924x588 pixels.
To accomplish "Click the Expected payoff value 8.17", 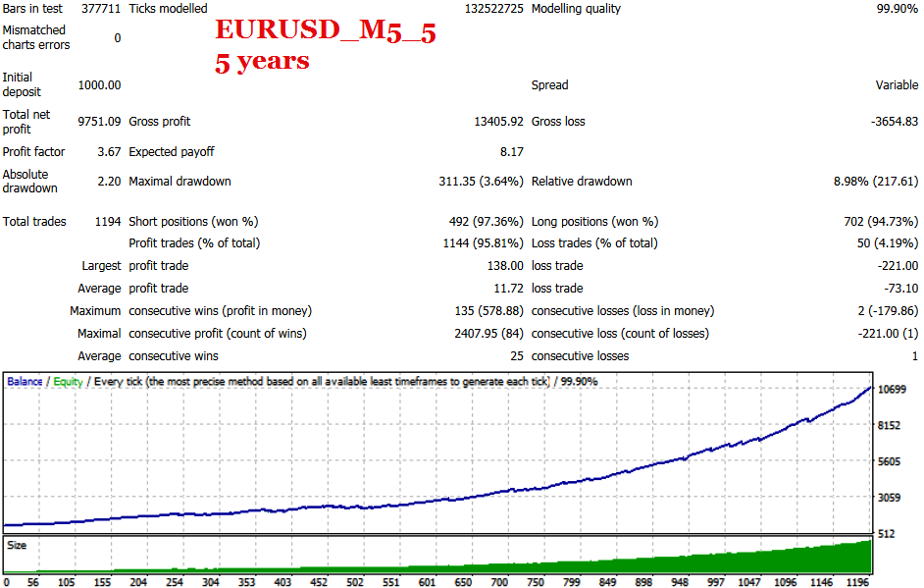I will pos(511,152).
